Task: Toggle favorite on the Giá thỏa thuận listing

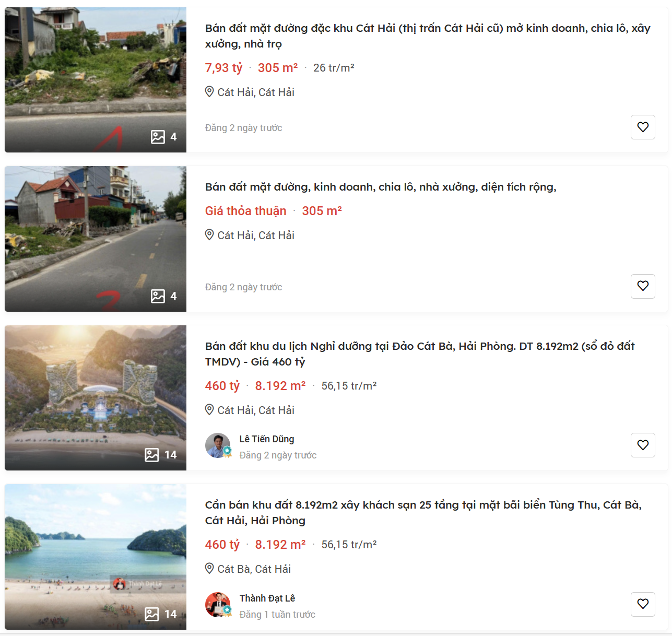Action: coord(643,286)
